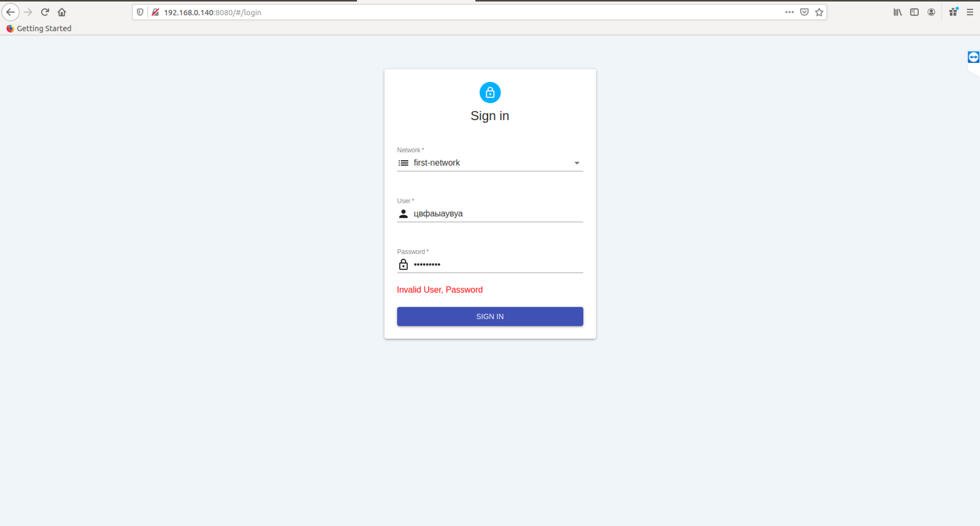
Task: Go to the browser home page
Action: pyautogui.click(x=62, y=12)
